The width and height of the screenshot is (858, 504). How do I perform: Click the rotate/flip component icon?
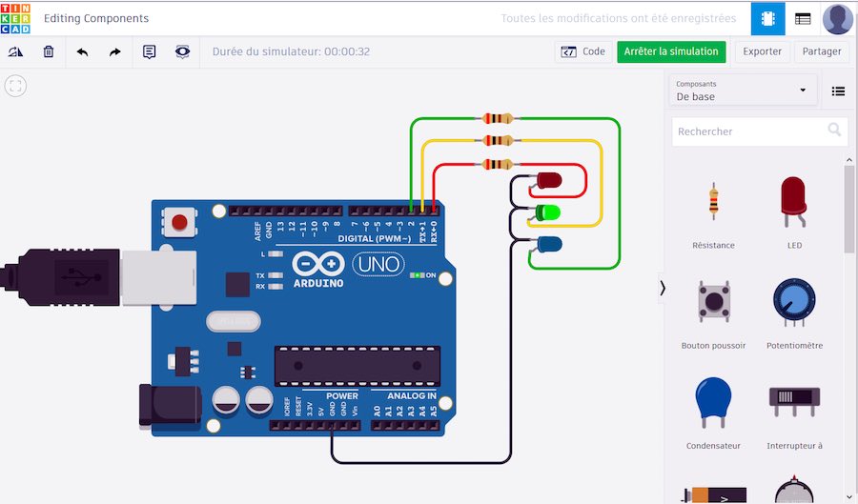point(16,52)
